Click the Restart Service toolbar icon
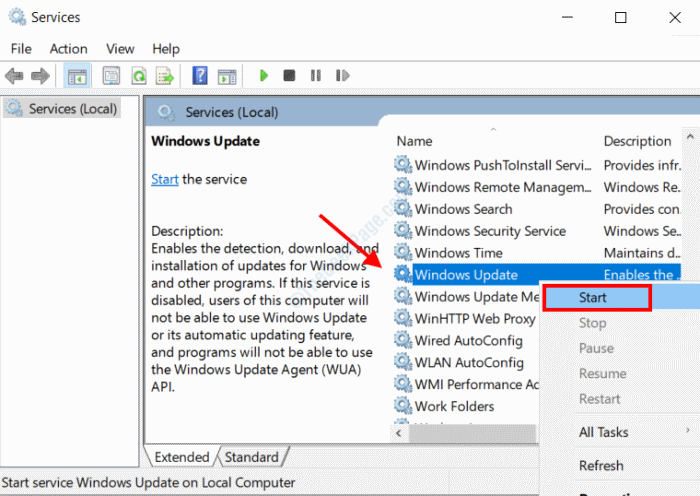 342,75
